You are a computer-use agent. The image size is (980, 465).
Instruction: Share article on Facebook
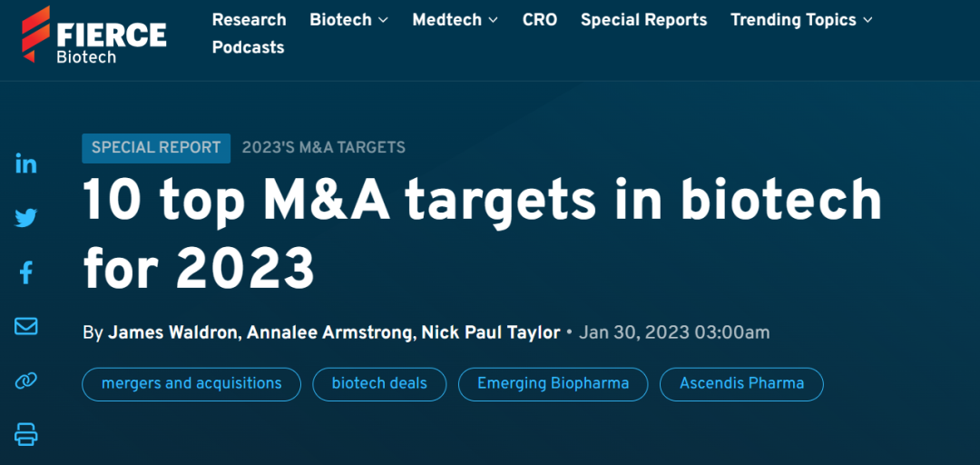26,272
